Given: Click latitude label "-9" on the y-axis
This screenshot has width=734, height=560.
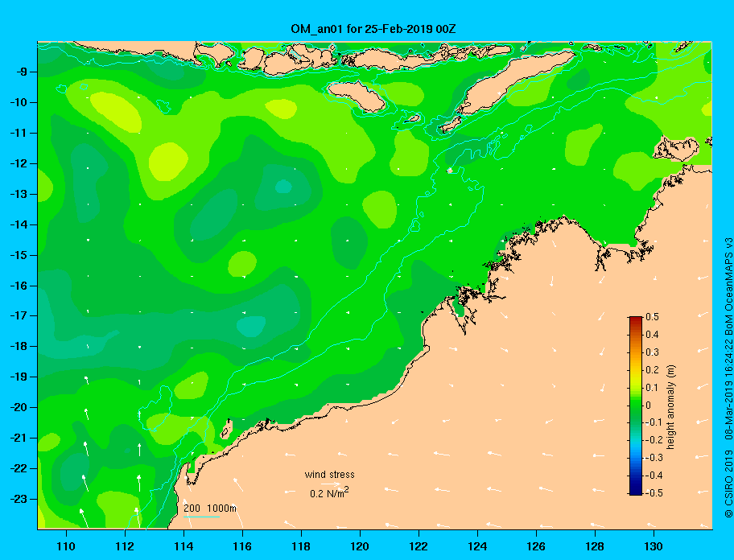Looking at the screenshot, I should pos(21,72).
